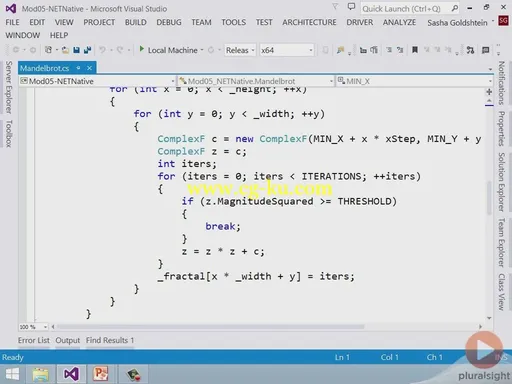Open the VIEW menu
Screen dimensions: 512x384
click(64, 22)
